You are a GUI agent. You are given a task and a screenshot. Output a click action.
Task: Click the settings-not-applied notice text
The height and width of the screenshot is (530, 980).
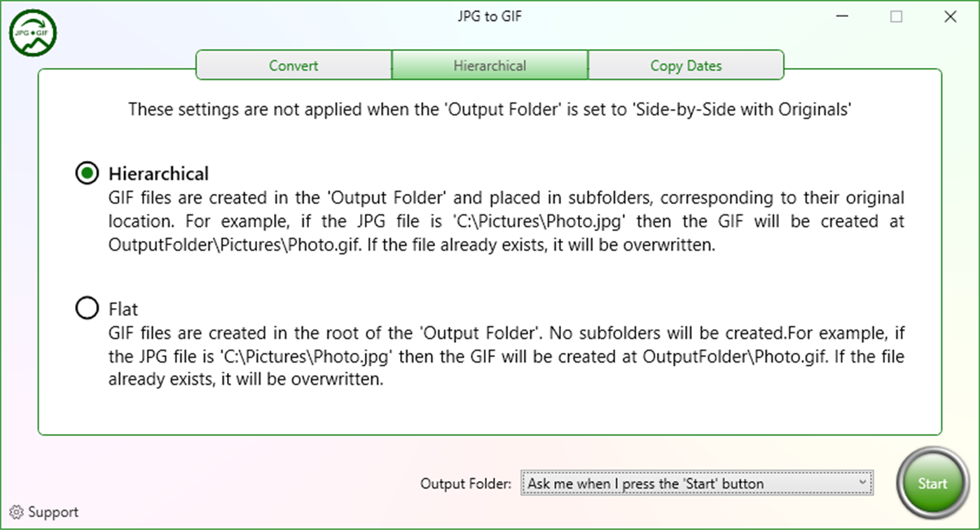coord(490,110)
